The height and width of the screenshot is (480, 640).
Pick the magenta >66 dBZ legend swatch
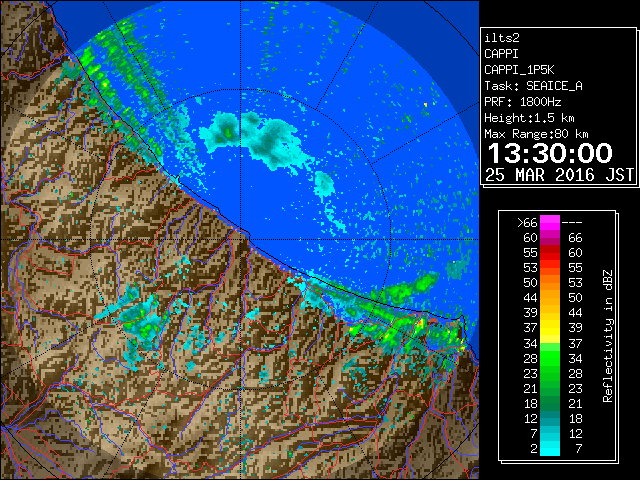(550, 223)
